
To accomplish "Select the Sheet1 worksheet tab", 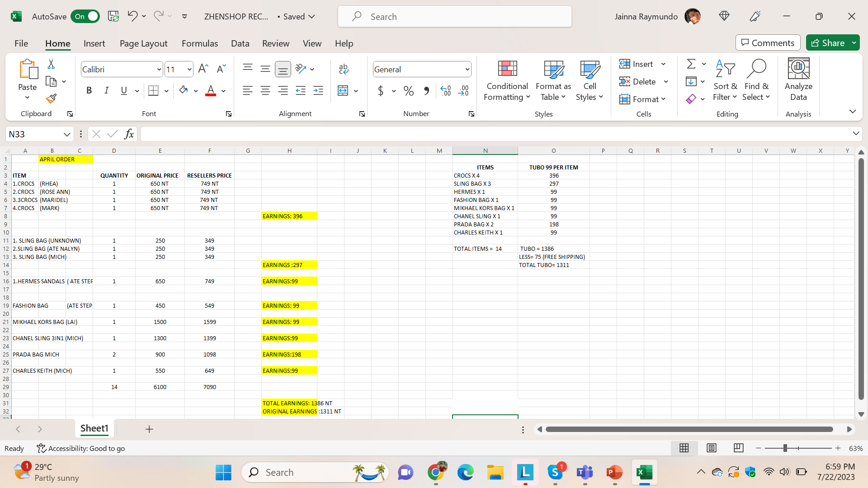I will (x=94, y=428).
